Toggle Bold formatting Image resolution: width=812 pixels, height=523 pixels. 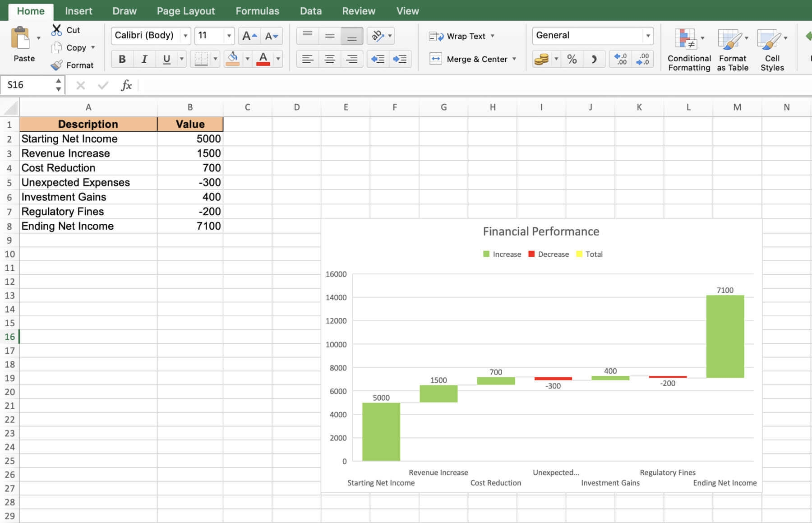point(122,59)
